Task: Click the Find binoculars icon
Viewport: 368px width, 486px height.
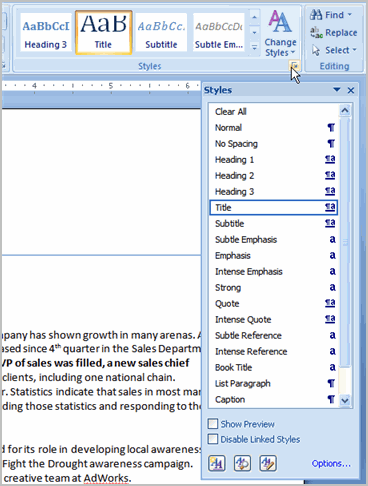Action: (316, 14)
